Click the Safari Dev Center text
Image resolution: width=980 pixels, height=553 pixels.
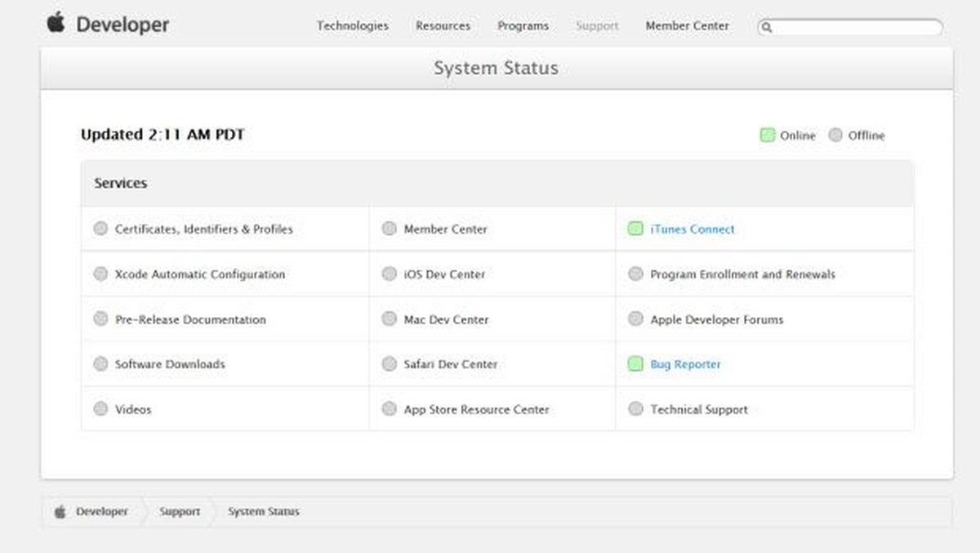[451, 364]
